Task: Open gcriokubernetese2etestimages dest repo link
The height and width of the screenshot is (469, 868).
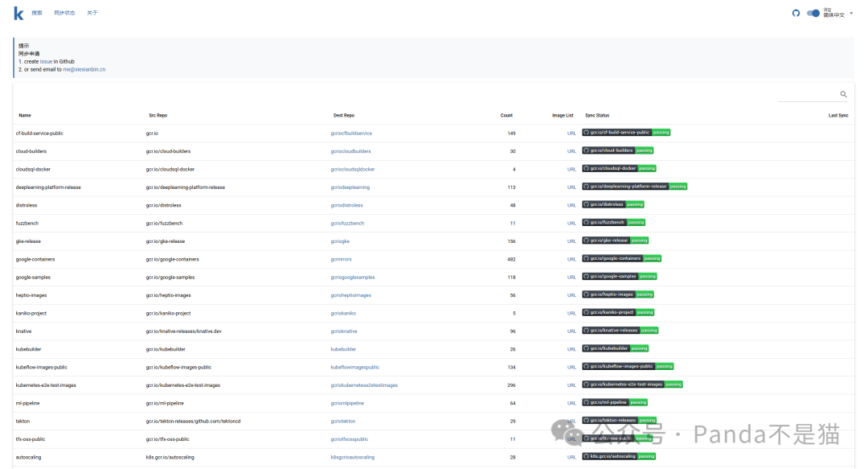Action: [364, 385]
